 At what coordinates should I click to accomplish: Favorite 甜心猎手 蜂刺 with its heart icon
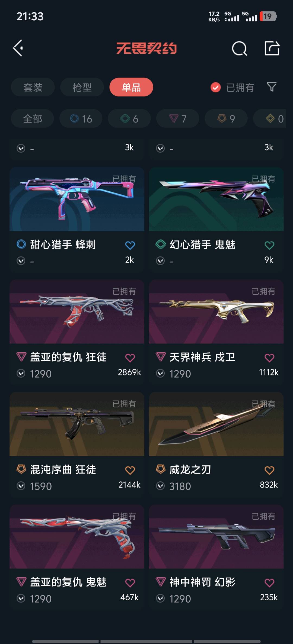click(130, 245)
